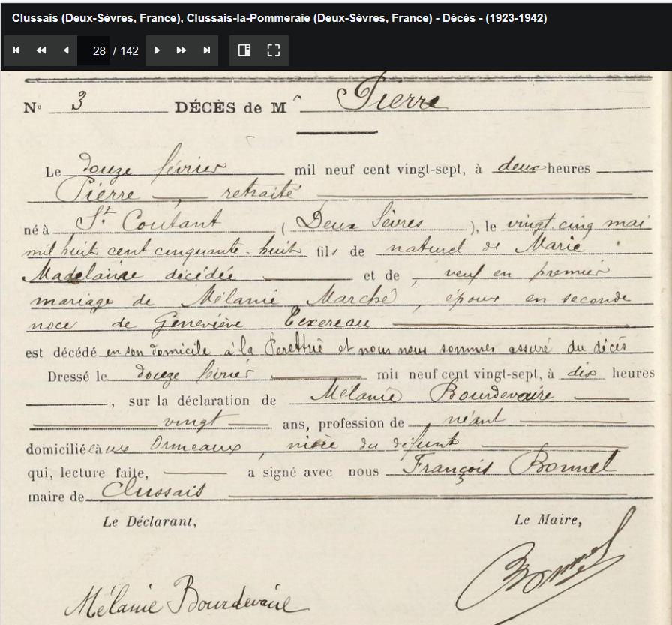Click the page number field showing 28
This screenshot has height=625, width=672.
tap(95, 51)
